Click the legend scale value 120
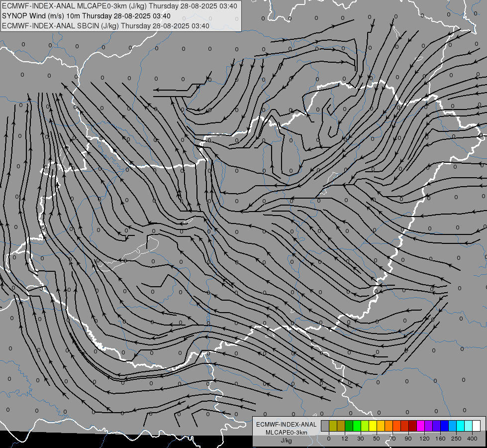This screenshot has width=487, height=448. pos(425,439)
